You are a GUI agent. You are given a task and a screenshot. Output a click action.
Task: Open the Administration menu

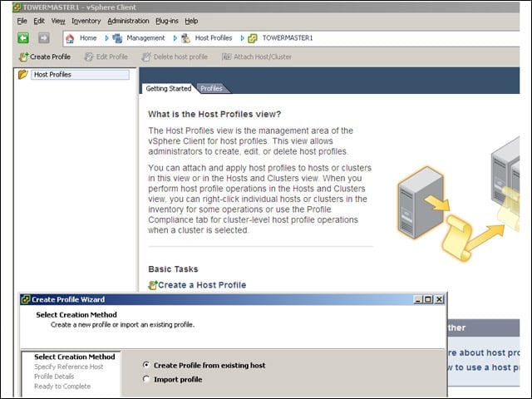(x=128, y=21)
